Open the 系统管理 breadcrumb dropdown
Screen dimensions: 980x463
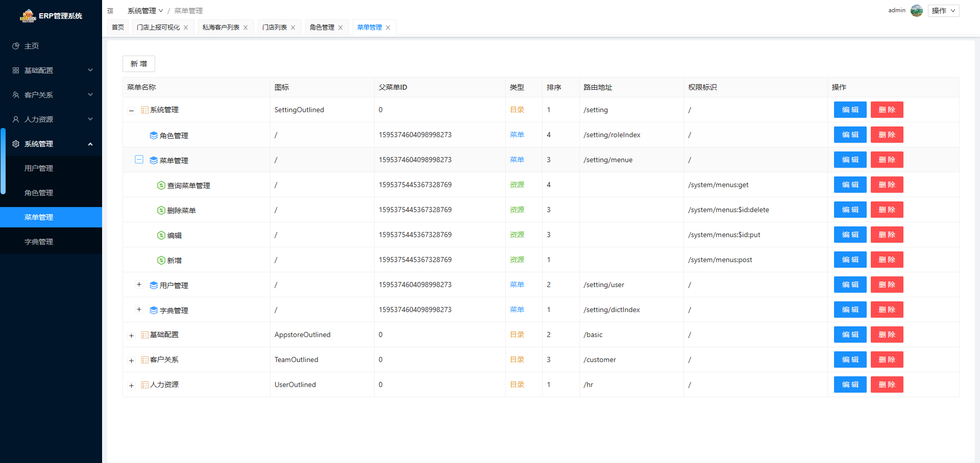(x=145, y=11)
